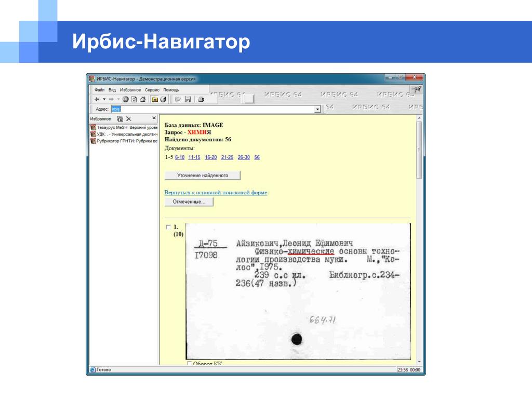Click the globe icon in the toolbar
Screen dimensions: 532x399
pyautogui.click(x=163, y=99)
